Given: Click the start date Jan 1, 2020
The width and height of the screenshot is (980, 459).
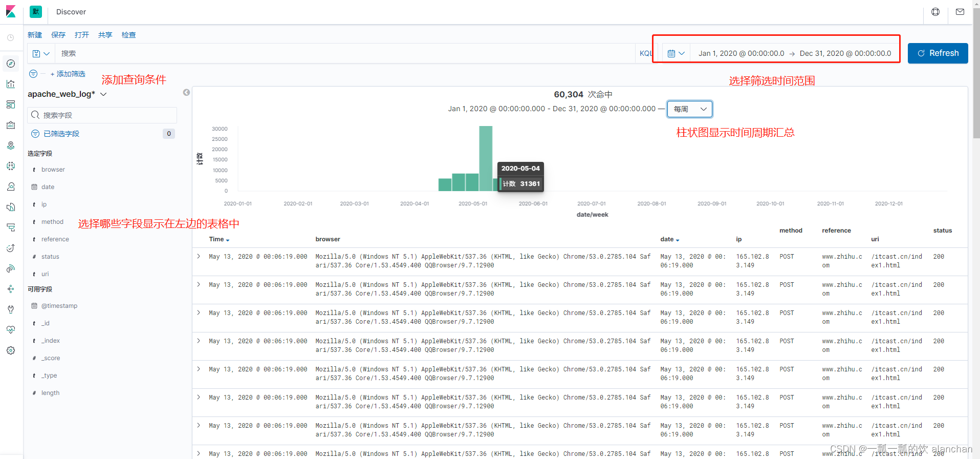Looking at the screenshot, I should pos(741,53).
